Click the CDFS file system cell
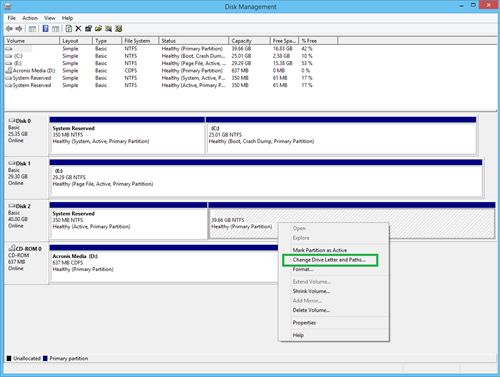Image resolution: width=500 pixels, height=377 pixels. [x=131, y=71]
